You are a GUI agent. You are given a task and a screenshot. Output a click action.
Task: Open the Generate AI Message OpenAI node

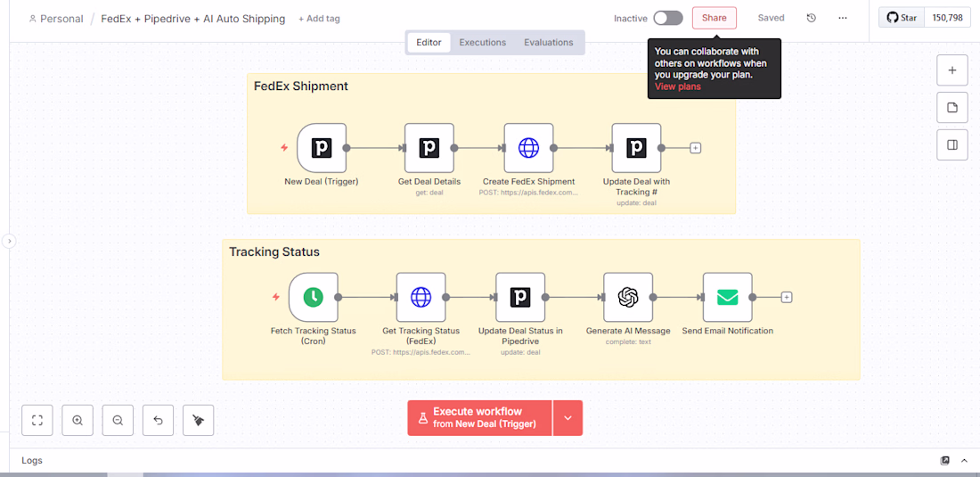[628, 297]
